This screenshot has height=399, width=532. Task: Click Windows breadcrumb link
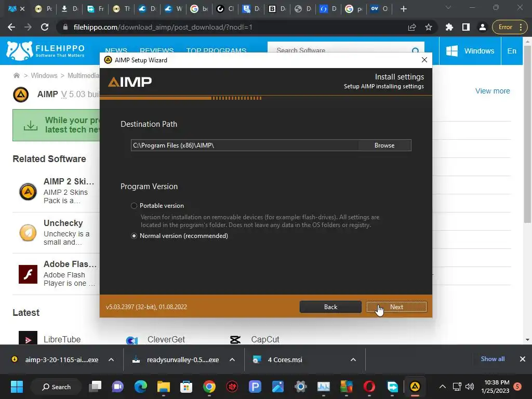[44, 75]
